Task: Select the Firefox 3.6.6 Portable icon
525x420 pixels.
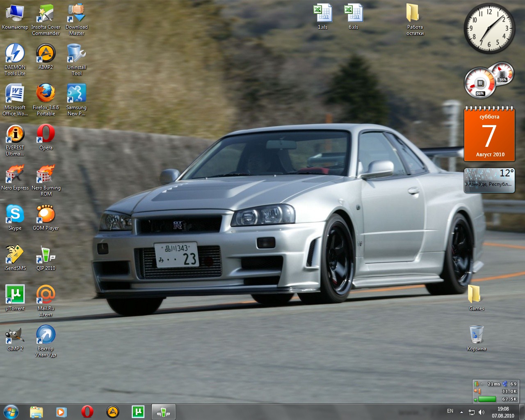Action: [46, 94]
